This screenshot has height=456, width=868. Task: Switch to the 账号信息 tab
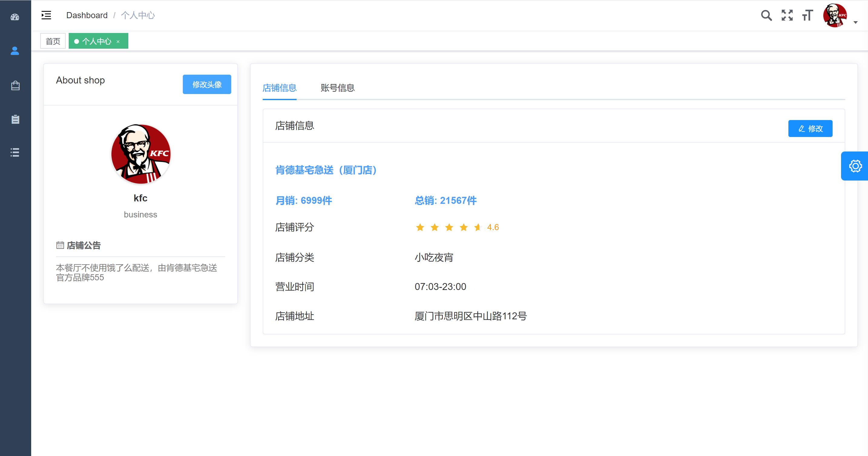pos(337,88)
